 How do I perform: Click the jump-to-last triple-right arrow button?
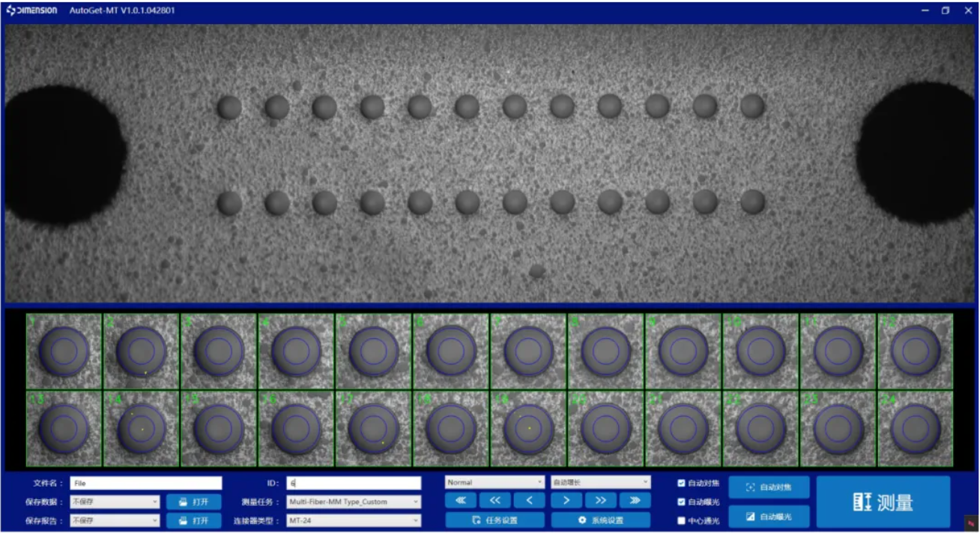[x=635, y=500]
